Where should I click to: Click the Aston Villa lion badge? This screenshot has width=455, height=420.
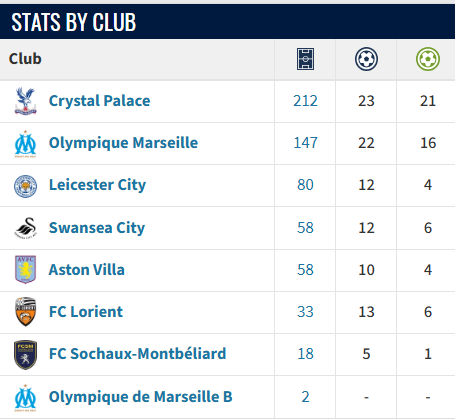[x=25, y=270]
